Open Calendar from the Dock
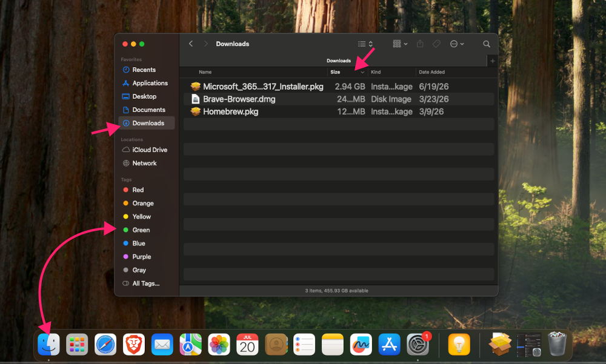The width and height of the screenshot is (606, 364). point(247,344)
